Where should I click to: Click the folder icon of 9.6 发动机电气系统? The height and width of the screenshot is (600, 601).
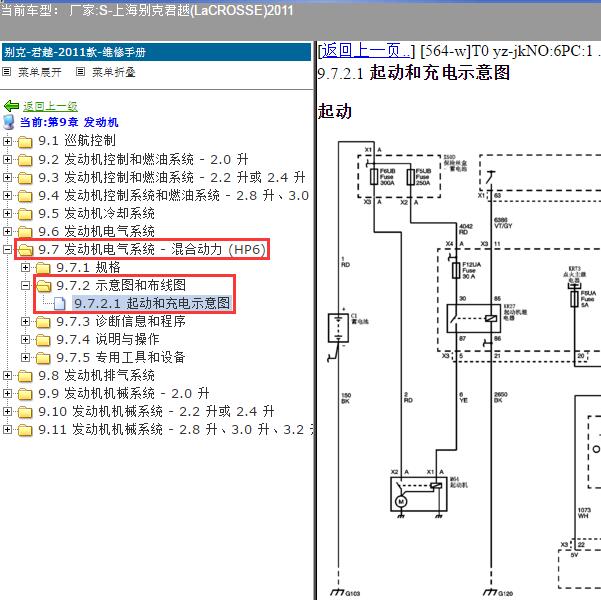pyautogui.click(x=25, y=232)
